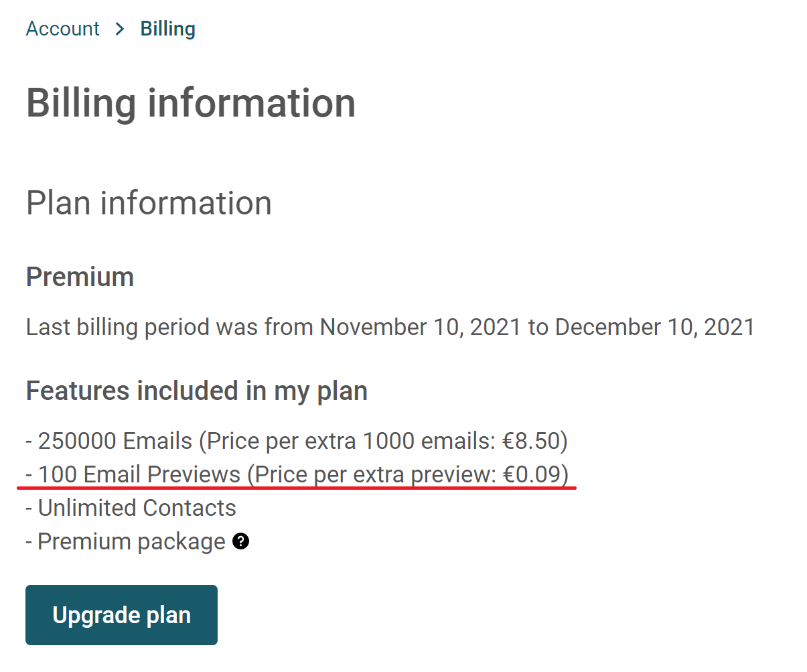Click the Upgrade plan button
The width and height of the screenshot is (807, 672).
pyautogui.click(x=121, y=615)
